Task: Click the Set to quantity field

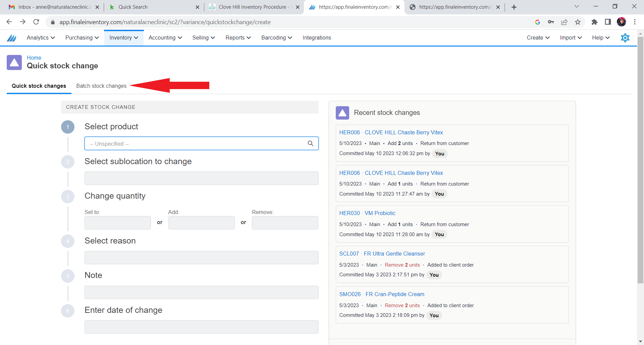Action: [x=117, y=223]
